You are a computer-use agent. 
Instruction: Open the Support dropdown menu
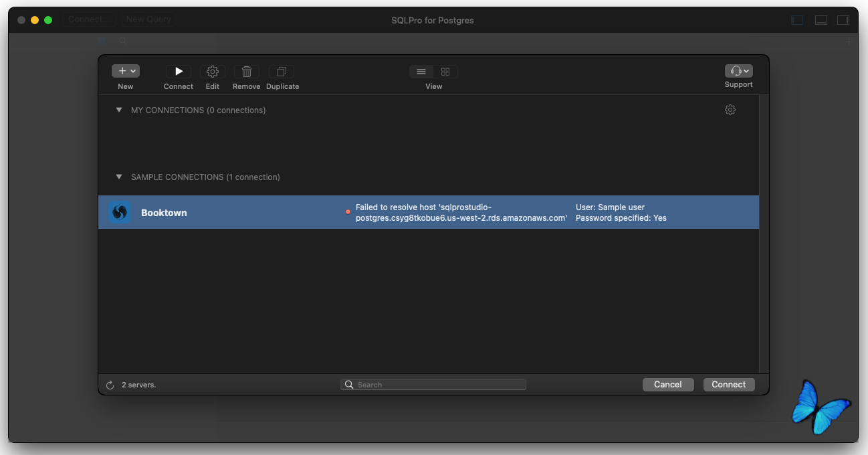[x=738, y=71]
